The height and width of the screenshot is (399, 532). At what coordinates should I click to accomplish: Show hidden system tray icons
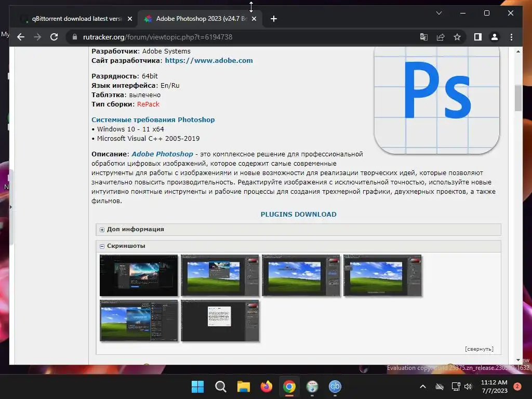pyautogui.click(x=423, y=387)
